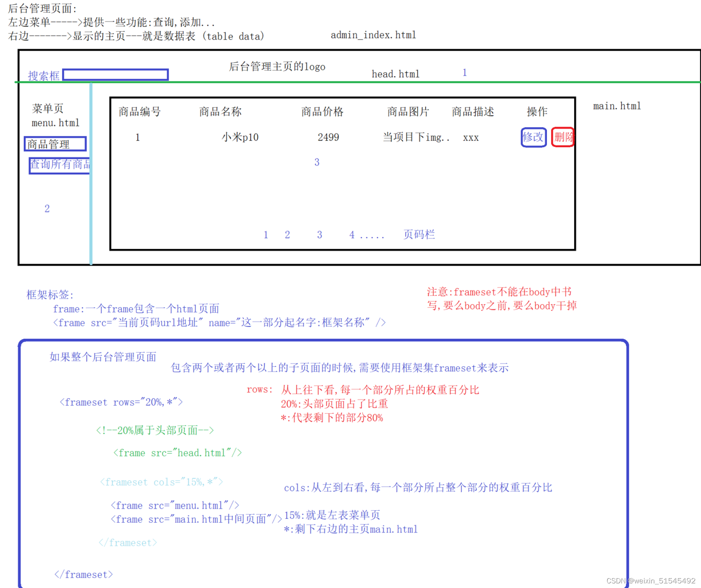Click the 修改 button in the table row
Screen dimensions: 701x588
534,137
